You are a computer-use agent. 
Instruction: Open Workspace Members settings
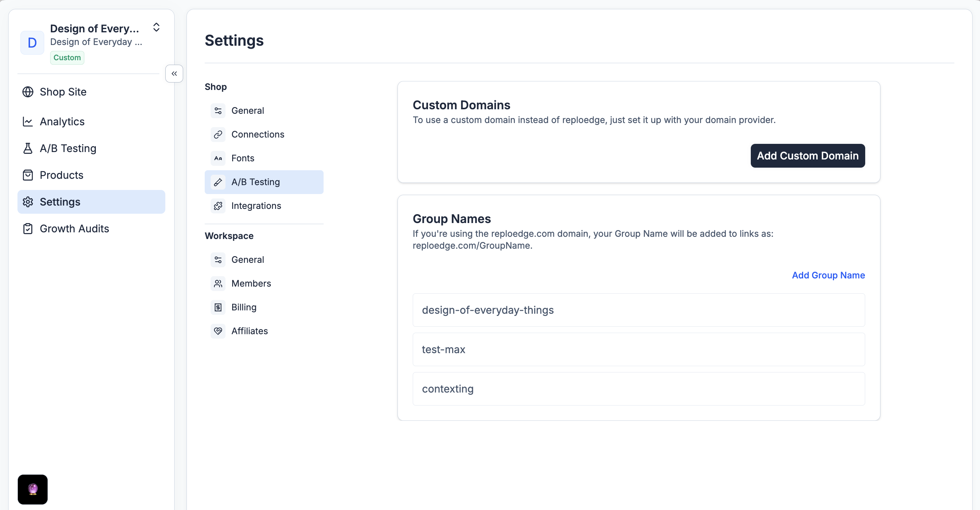(251, 284)
